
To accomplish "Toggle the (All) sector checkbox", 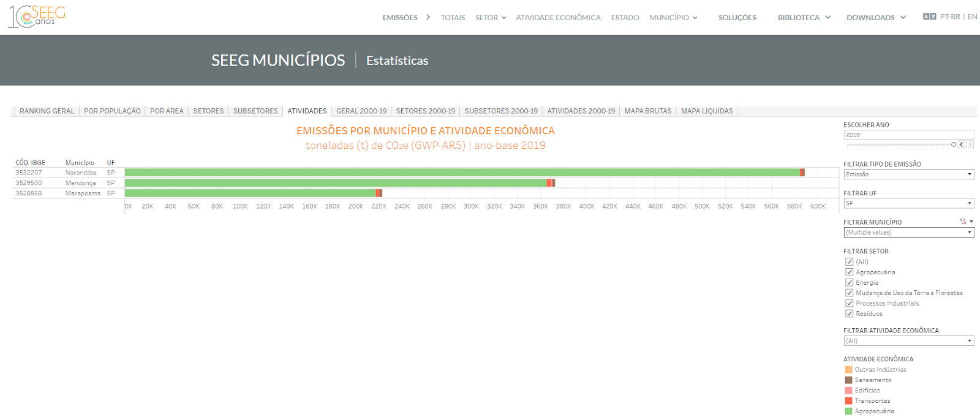I will click(850, 261).
